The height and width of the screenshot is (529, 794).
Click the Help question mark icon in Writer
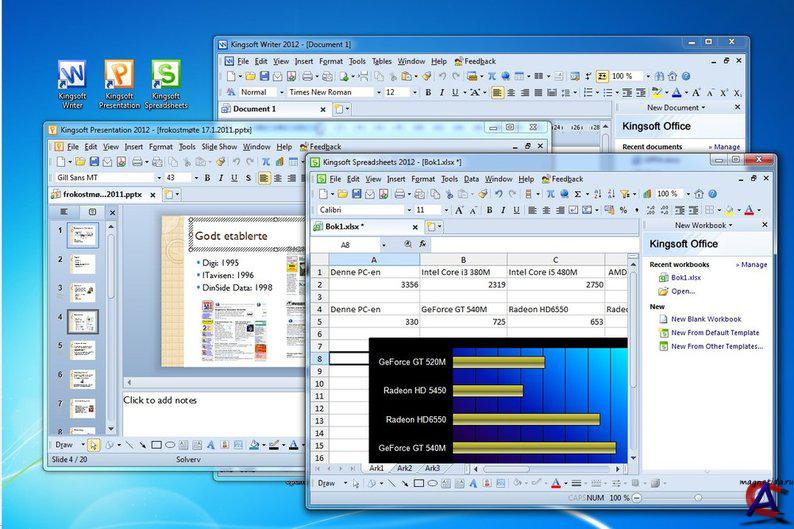(685, 76)
